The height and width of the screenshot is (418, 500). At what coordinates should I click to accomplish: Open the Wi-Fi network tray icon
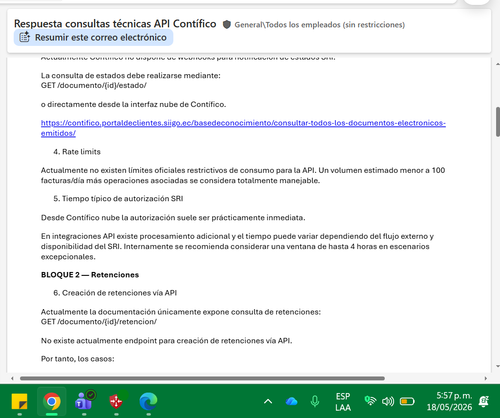click(370, 401)
